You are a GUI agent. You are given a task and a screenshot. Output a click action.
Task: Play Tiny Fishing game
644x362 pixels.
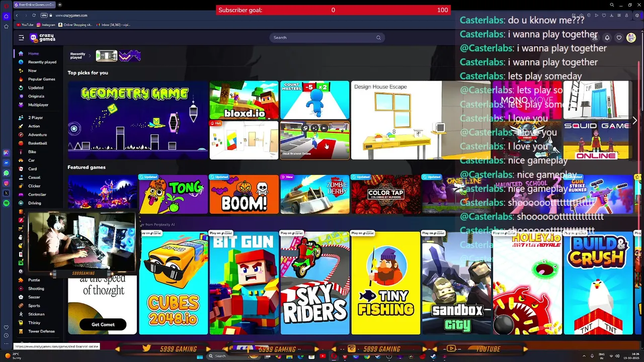[x=385, y=283]
